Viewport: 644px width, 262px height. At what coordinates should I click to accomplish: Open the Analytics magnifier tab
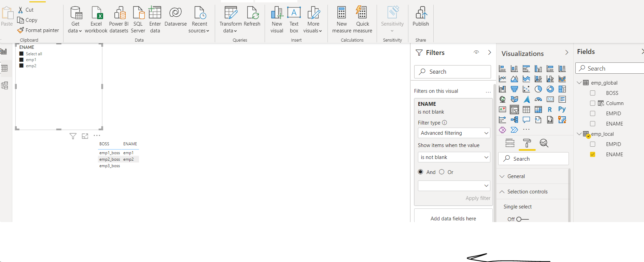point(544,143)
